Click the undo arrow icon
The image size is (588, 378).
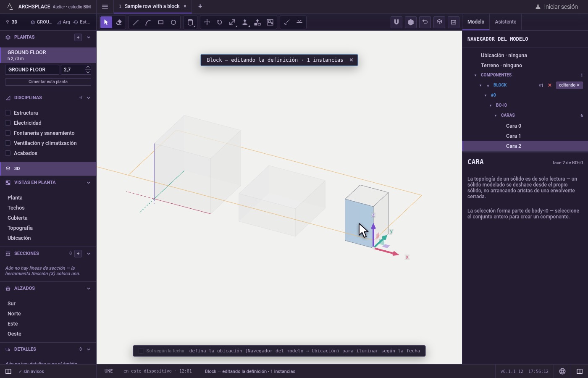pyautogui.click(x=425, y=22)
